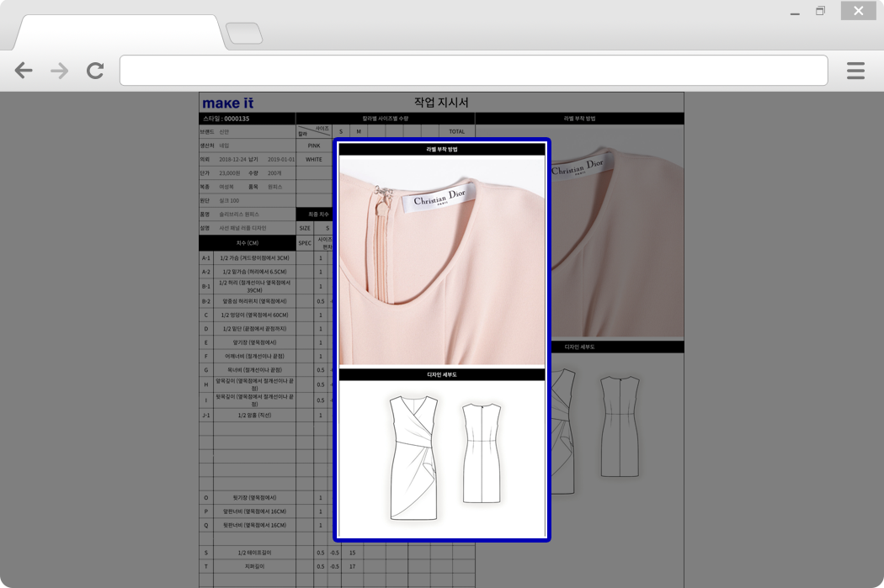Click the make it logo

pyautogui.click(x=228, y=103)
